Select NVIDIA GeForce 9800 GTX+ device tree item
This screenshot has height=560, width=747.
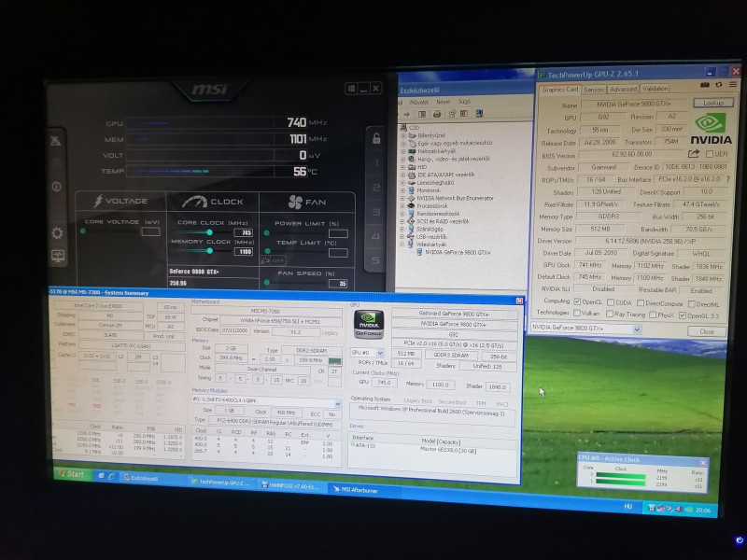(x=453, y=252)
